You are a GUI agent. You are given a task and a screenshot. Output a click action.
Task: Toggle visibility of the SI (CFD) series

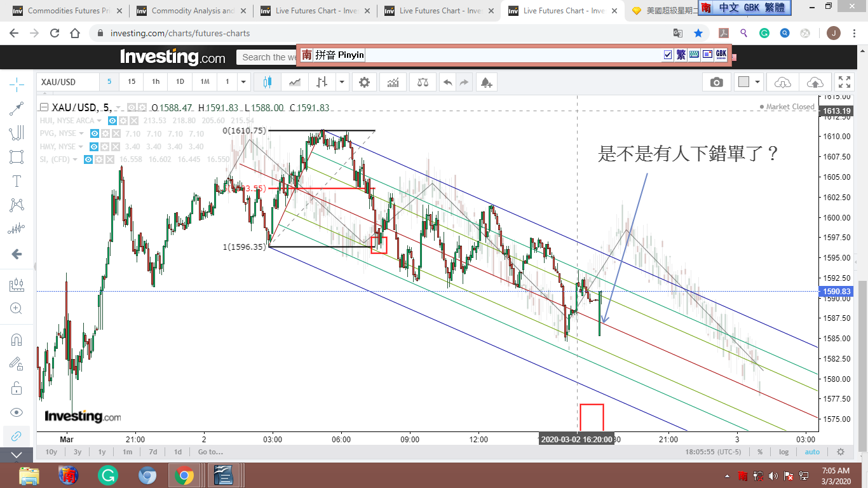pyautogui.click(x=88, y=159)
